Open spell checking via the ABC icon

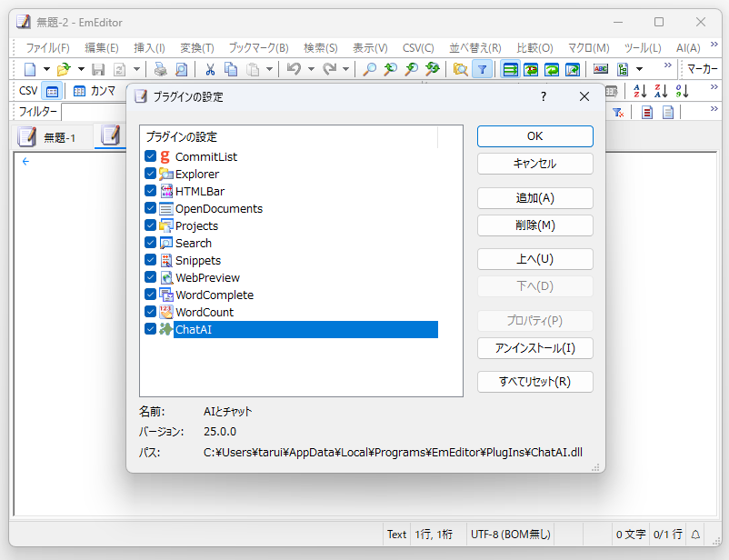pos(600,68)
